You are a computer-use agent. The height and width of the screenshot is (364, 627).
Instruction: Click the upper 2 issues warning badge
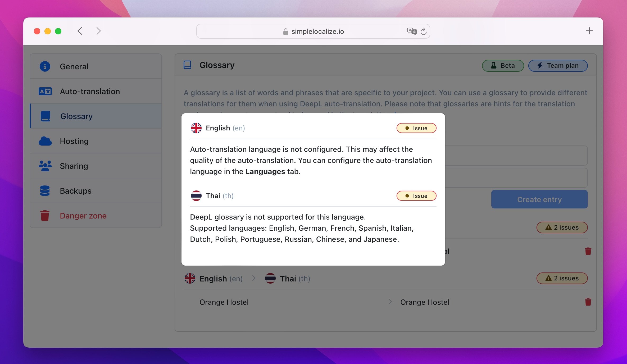click(x=562, y=227)
